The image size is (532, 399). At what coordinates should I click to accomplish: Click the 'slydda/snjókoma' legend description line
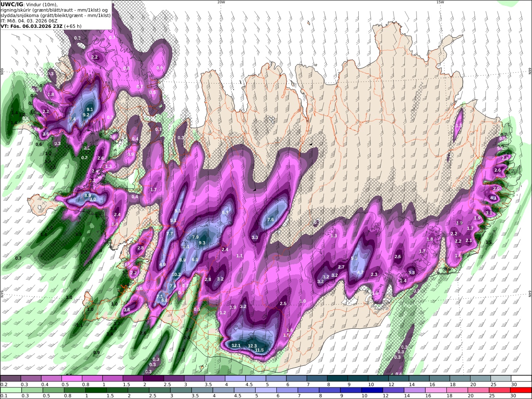click(x=56, y=15)
